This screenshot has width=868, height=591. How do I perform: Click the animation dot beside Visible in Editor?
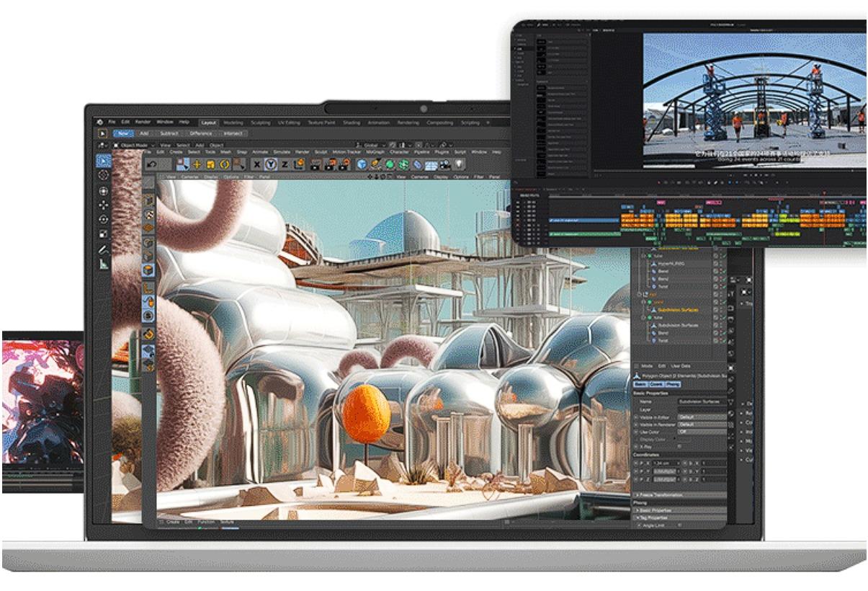point(635,417)
